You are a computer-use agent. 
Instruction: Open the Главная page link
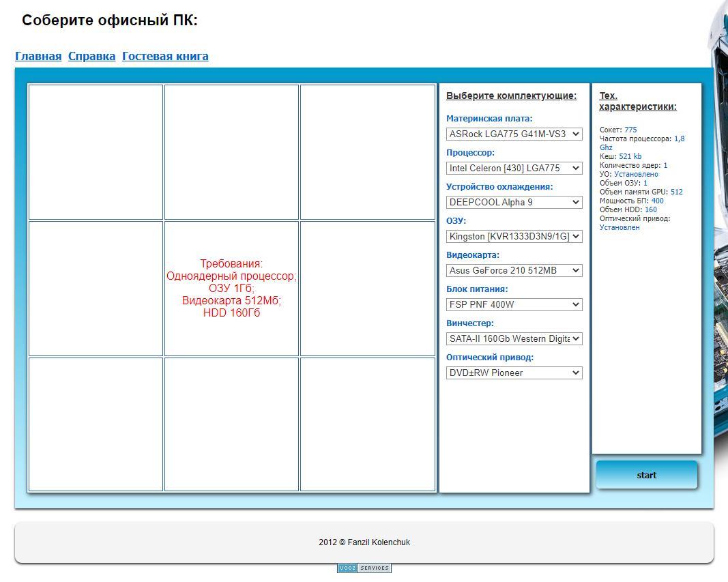[x=38, y=57]
